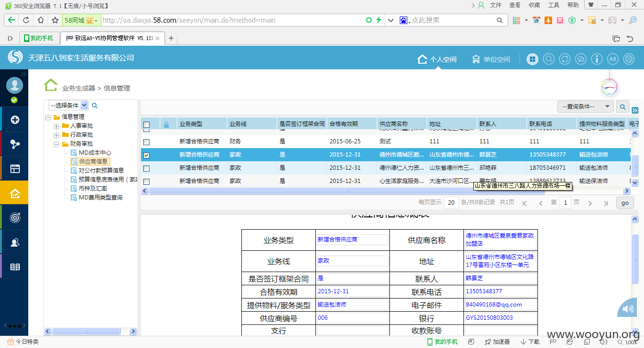This screenshot has height=348, width=644.
Task: Collapse the 信息管理 tree node
Action: (48, 117)
